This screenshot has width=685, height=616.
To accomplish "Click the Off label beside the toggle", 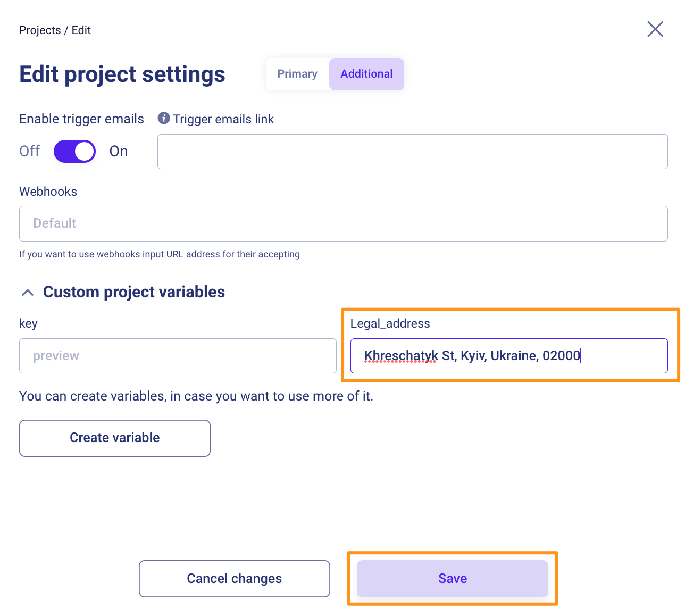I will tap(30, 152).
